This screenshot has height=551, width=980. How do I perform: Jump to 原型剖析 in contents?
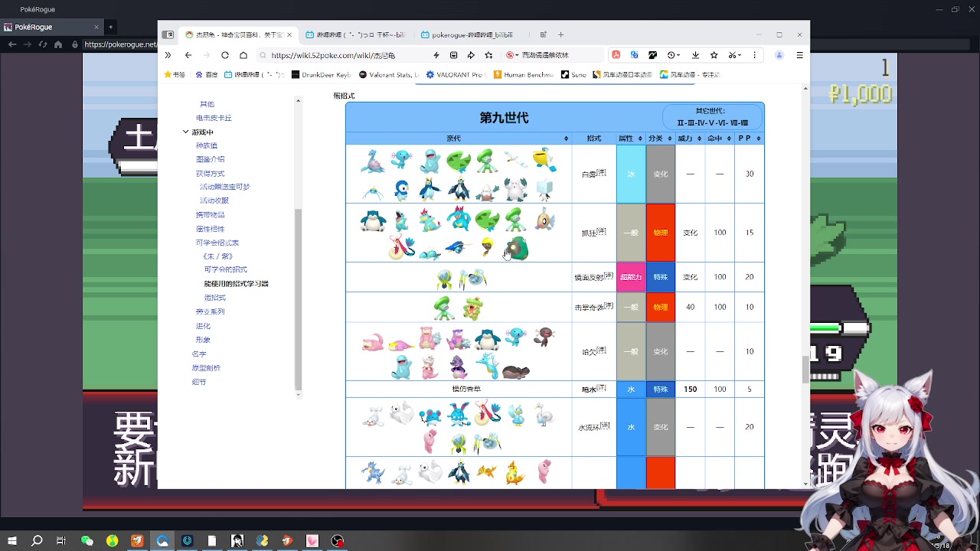pyautogui.click(x=206, y=368)
